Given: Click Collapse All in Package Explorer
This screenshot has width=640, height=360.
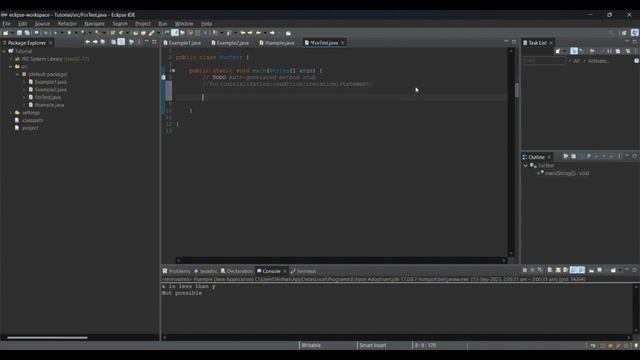Looking at the screenshot, I should tap(113, 42).
